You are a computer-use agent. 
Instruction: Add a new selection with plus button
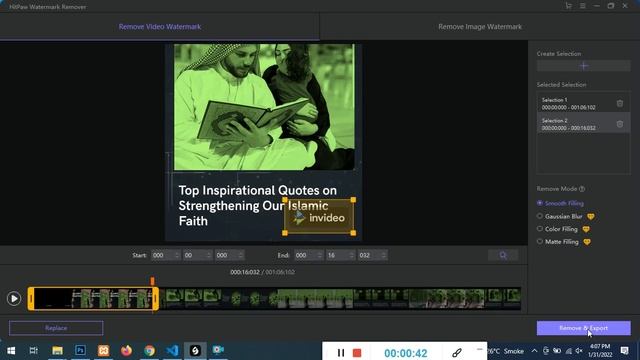point(583,66)
